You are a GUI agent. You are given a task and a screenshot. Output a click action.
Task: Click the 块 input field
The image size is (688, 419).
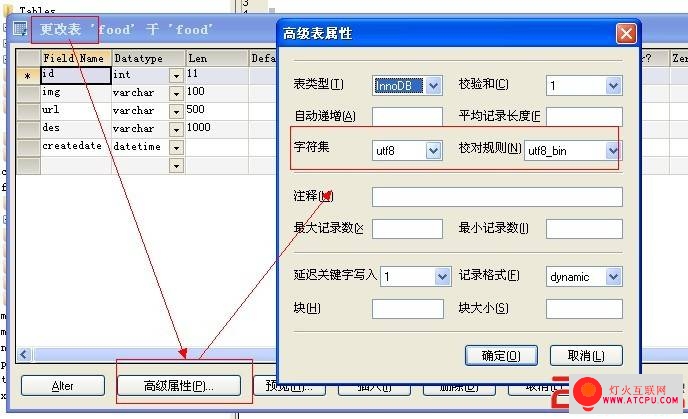[x=408, y=309]
